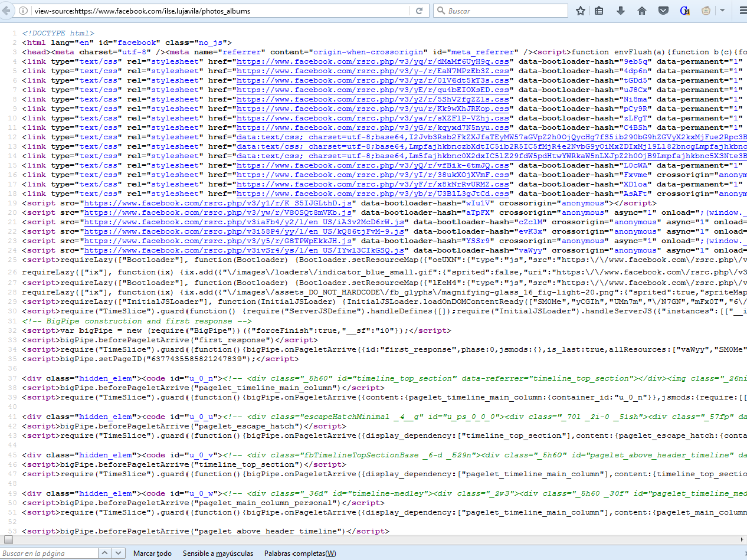Click 'pagelet_main_column_personal' script text
Screen dimensions: 747x560
pos(203,503)
